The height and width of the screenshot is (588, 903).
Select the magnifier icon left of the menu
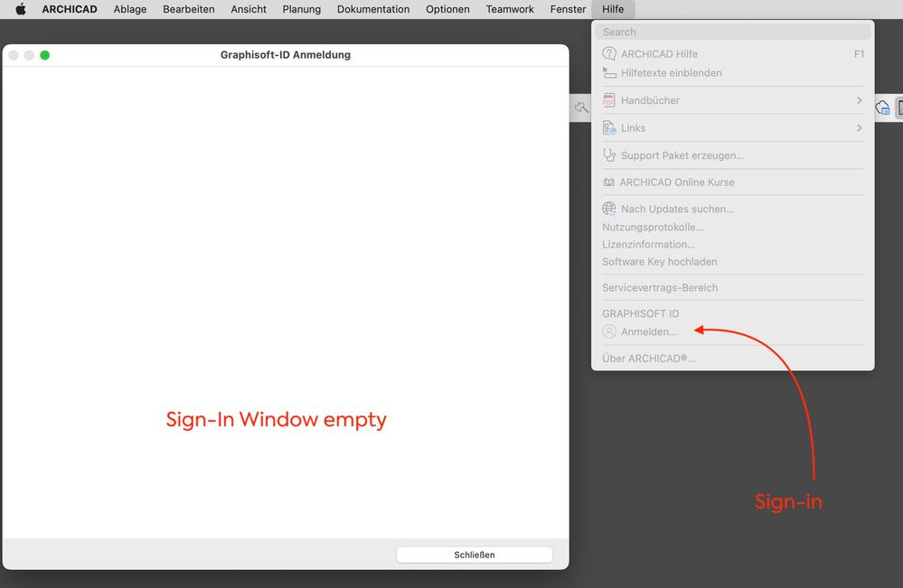click(x=581, y=107)
